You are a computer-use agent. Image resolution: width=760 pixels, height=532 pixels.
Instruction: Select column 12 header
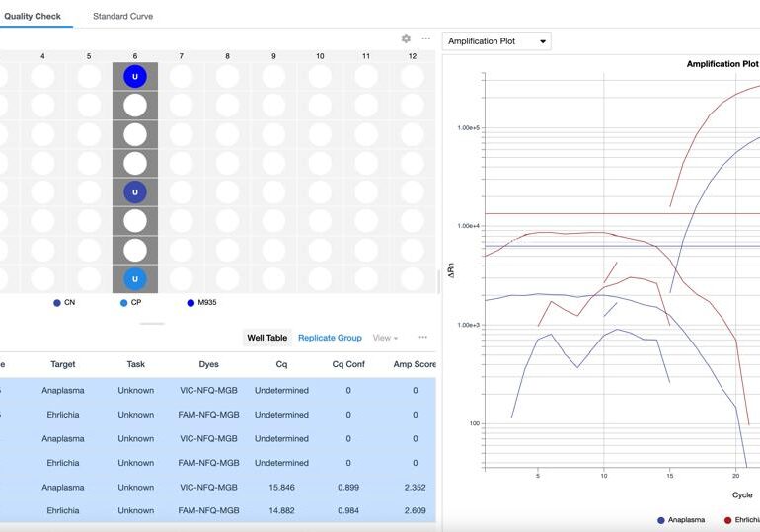413,56
